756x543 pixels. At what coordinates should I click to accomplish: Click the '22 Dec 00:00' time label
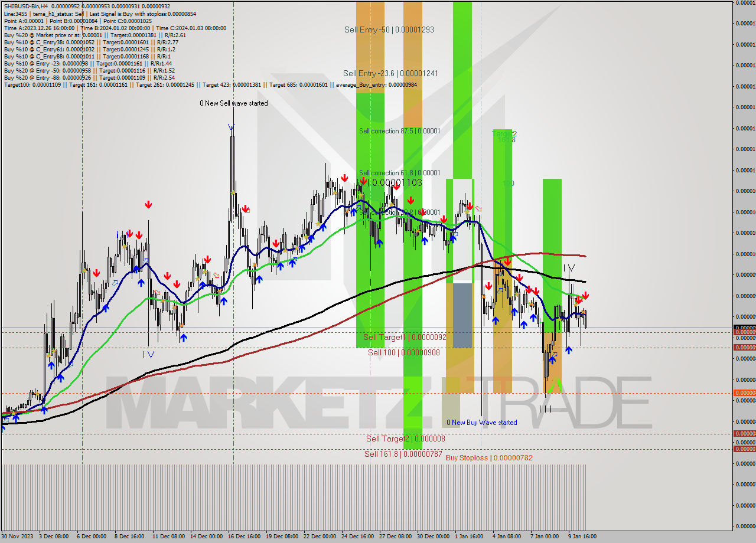pos(320,537)
